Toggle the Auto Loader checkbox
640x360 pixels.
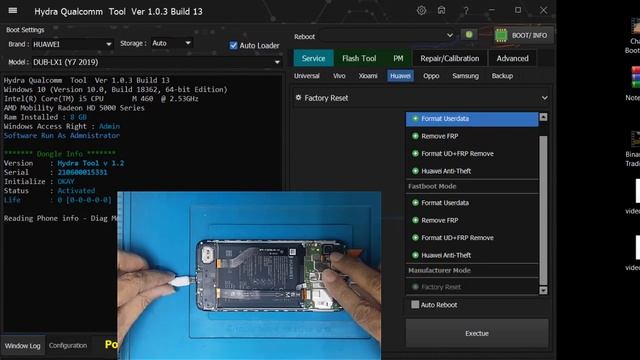(x=233, y=46)
